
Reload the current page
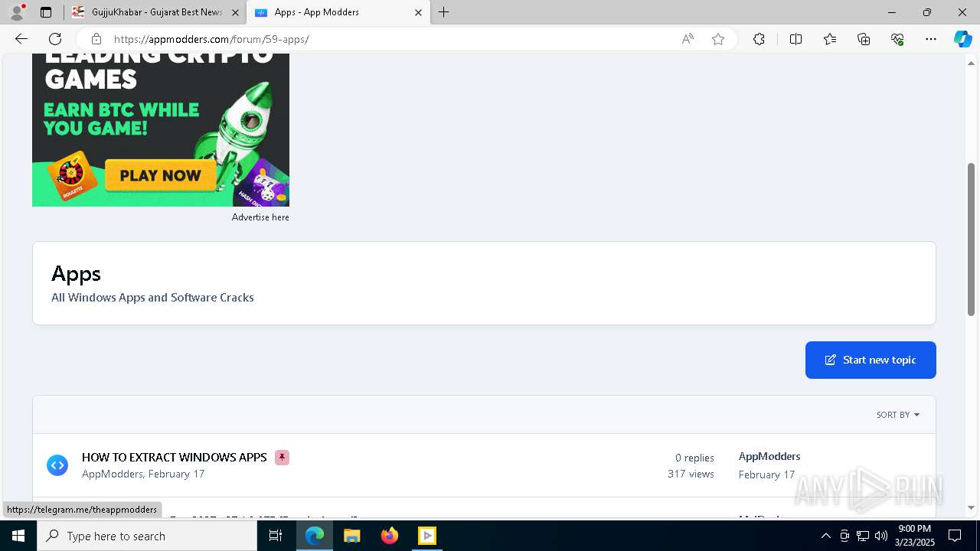(x=55, y=39)
